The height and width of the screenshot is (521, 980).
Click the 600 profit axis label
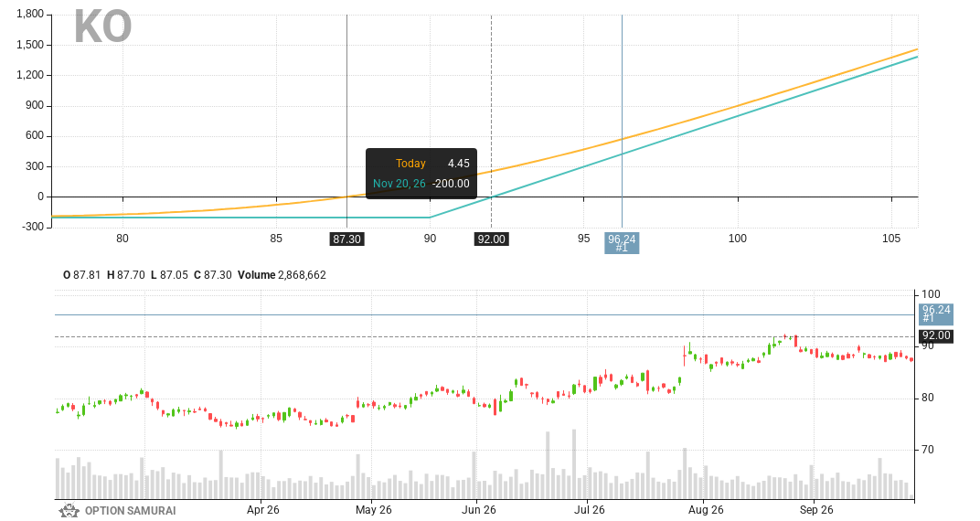coord(35,135)
